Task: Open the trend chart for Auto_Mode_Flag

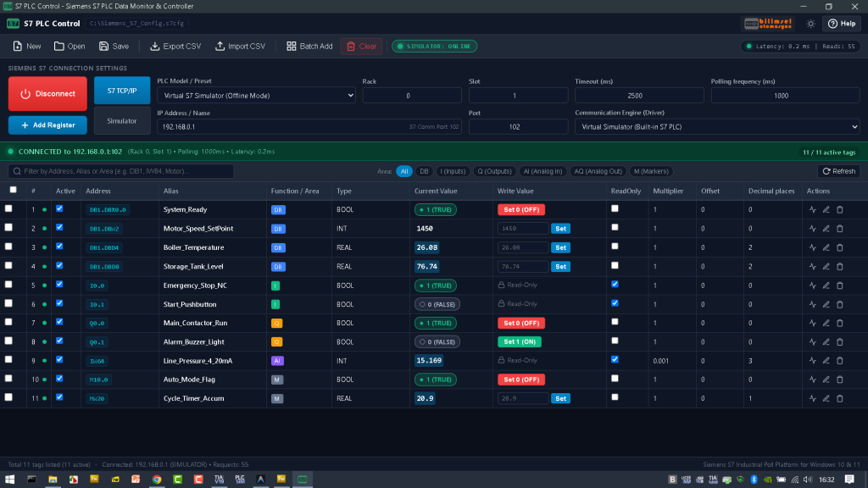Action: coord(812,380)
